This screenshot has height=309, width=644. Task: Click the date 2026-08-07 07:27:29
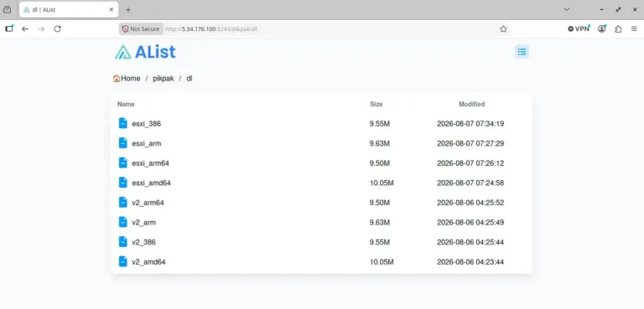pos(470,143)
